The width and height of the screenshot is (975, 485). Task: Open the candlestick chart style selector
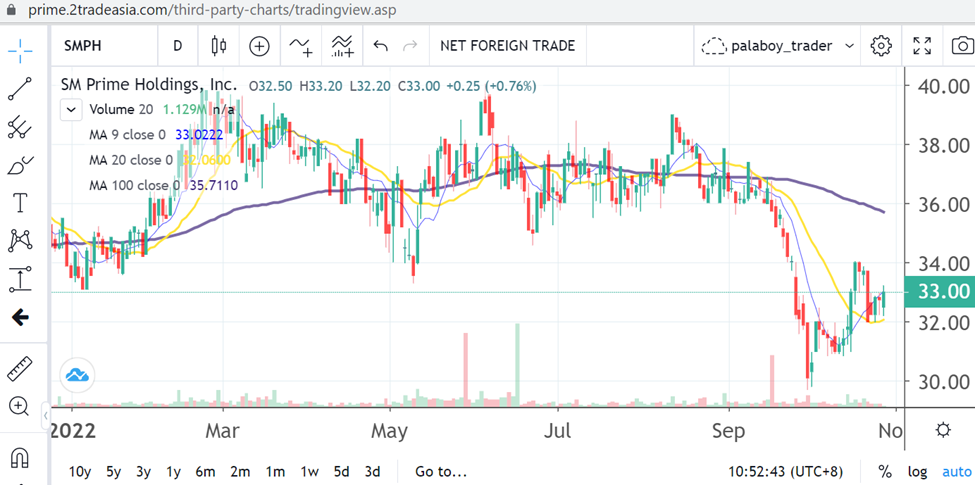point(219,45)
